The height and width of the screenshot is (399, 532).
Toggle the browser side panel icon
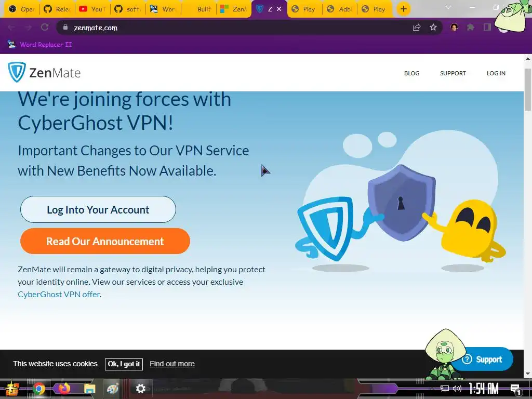click(x=487, y=27)
